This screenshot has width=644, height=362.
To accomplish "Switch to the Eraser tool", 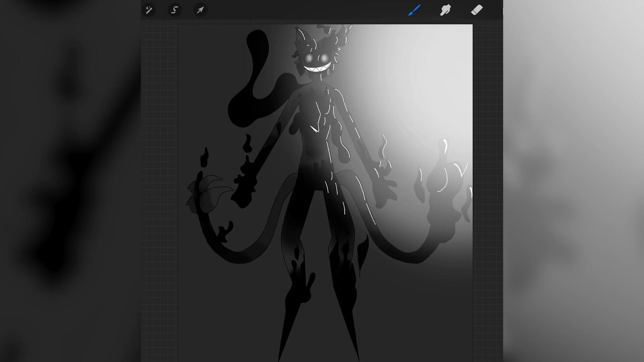I will point(477,10).
